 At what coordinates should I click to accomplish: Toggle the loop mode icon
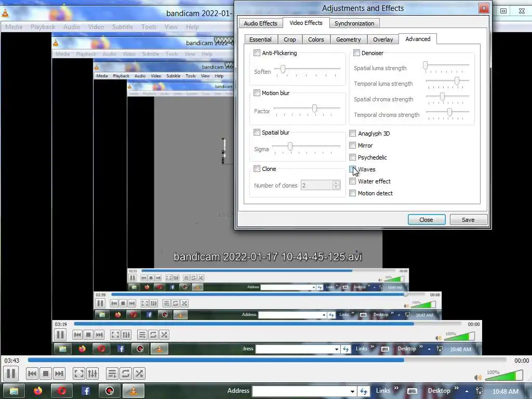[x=126, y=374]
